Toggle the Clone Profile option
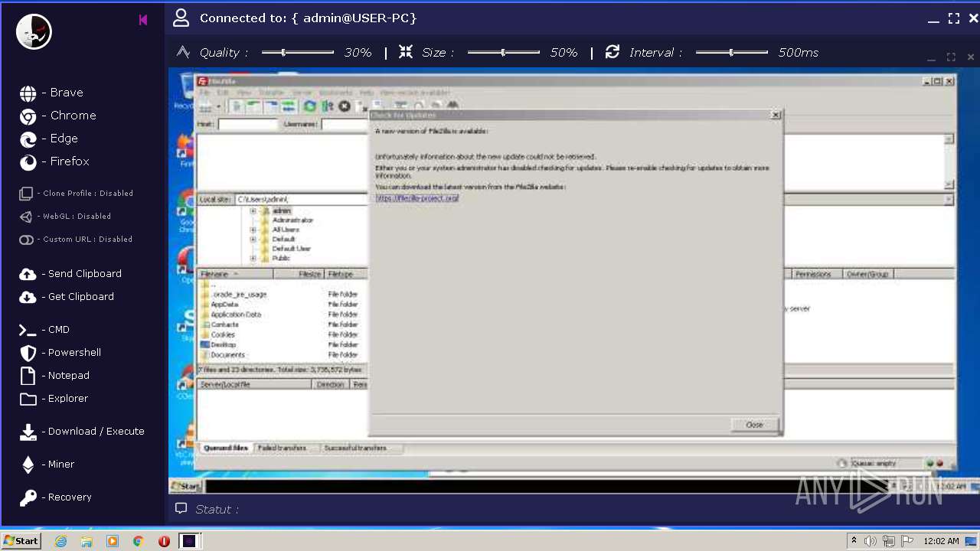 tap(76, 194)
